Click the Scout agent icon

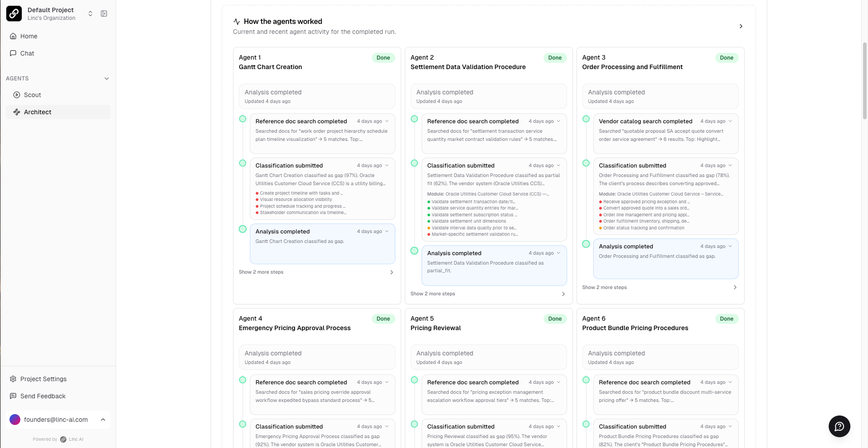point(17,95)
